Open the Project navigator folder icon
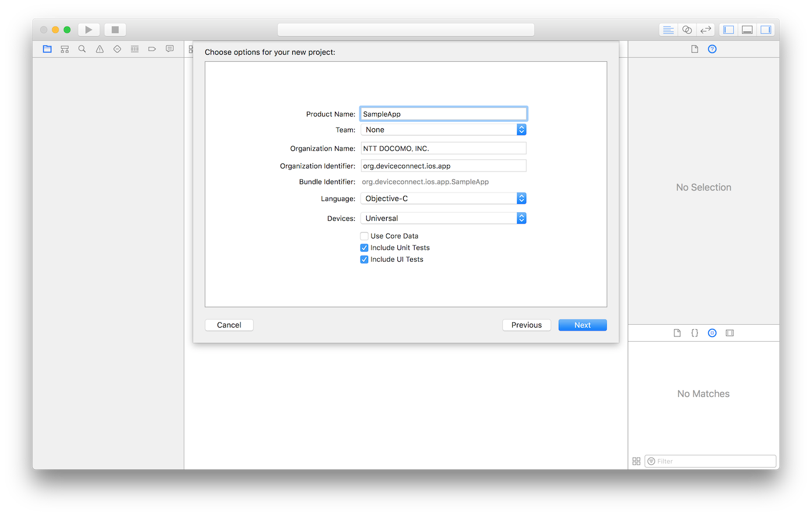The width and height of the screenshot is (812, 516). coord(47,49)
